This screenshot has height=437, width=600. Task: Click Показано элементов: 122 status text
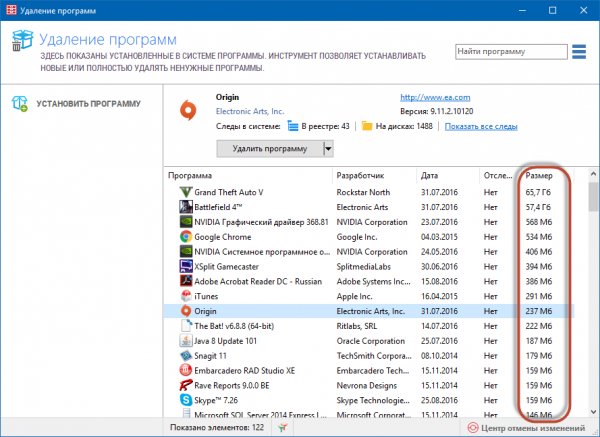tap(217, 427)
